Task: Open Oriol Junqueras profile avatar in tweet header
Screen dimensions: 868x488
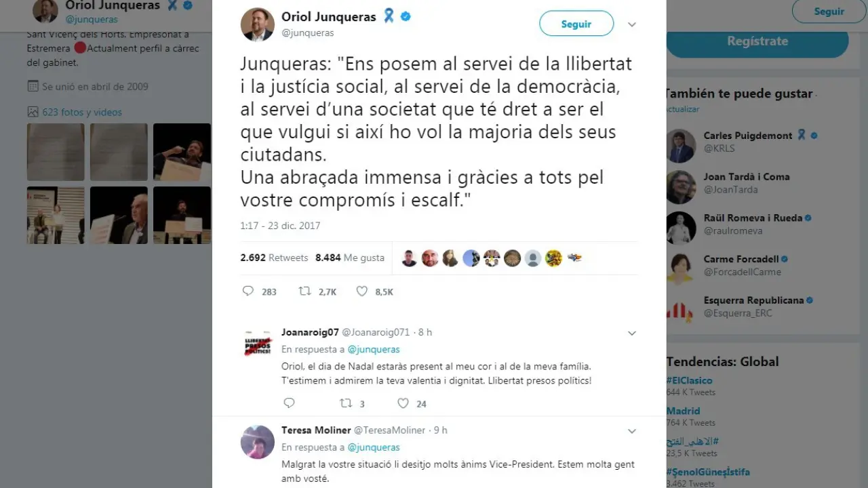Action: (x=258, y=24)
